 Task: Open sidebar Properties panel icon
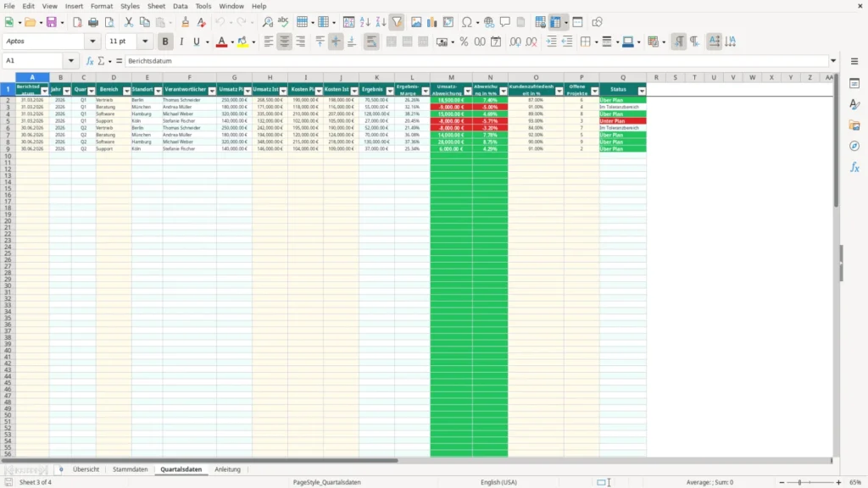(854, 83)
